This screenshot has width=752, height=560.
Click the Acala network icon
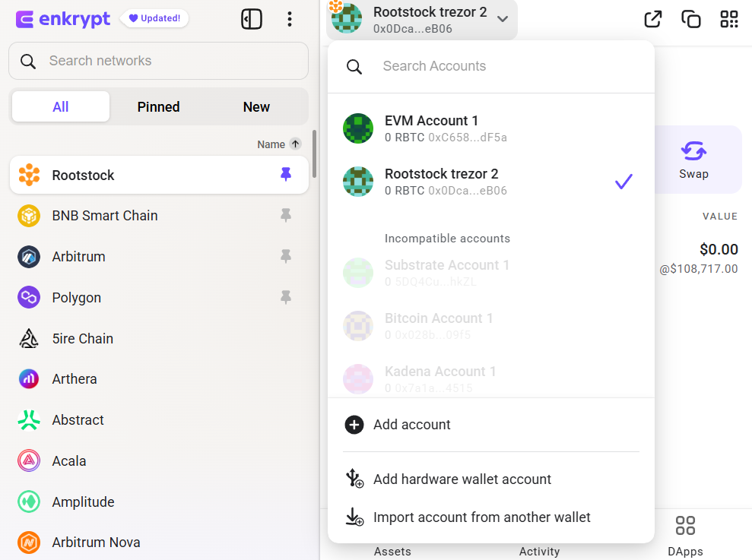pyautogui.click(x=29, y=460)
